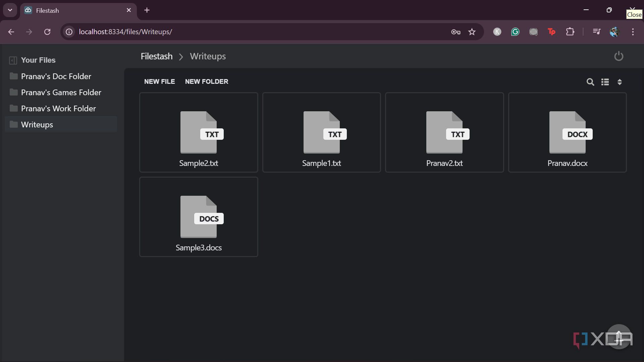Switch to list view layout icon
The height and width of the screenshot is (362, 644).
(x=605, y=82)
